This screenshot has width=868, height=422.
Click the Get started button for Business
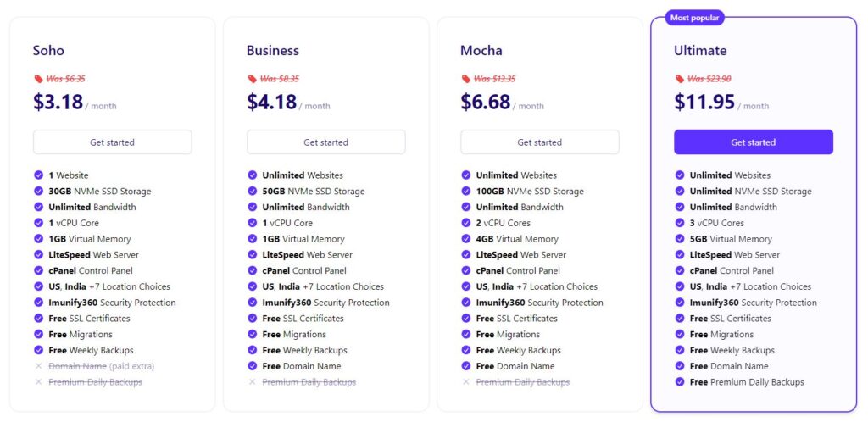[326, 142]
